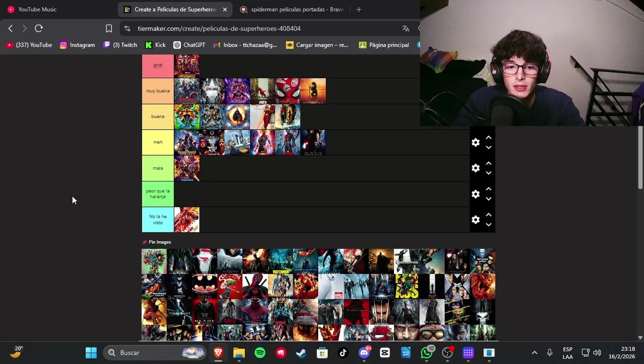Open the ChatGPT bookmark
The image size is (644, 364).
pyautogui.click(x=189, y=45)
